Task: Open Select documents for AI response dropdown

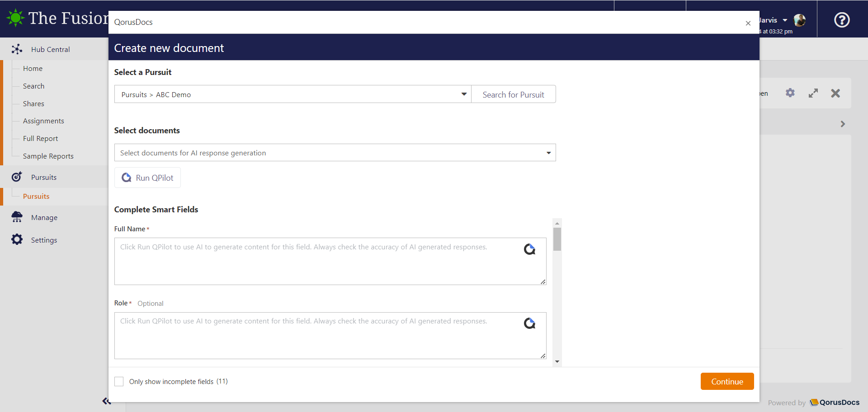Action: tap(335, 153)
